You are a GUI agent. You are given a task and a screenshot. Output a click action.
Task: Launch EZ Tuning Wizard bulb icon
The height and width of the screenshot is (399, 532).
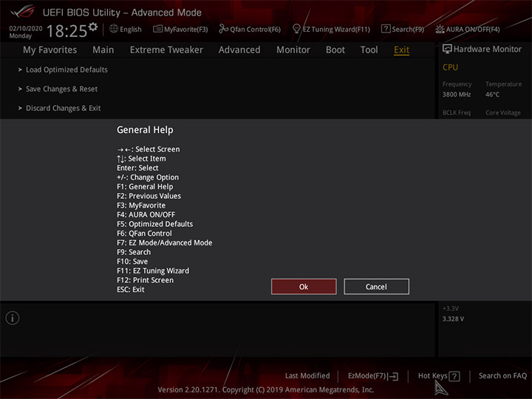click(x=296, y=29)
